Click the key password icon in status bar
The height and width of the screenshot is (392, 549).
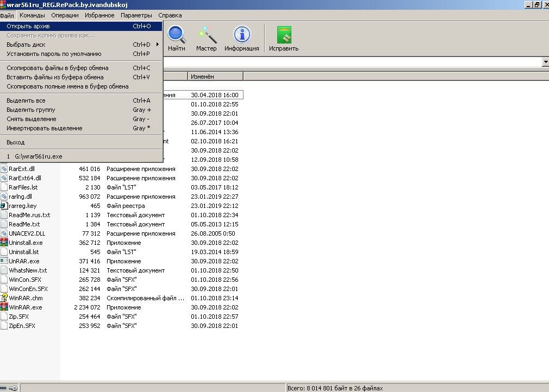pyautogui.click(x=13, y=388)
